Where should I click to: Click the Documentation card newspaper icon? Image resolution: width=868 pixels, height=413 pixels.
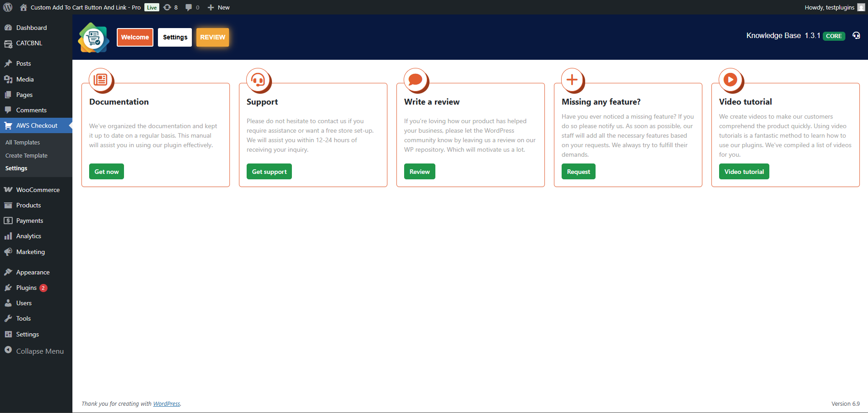point(100,80)
